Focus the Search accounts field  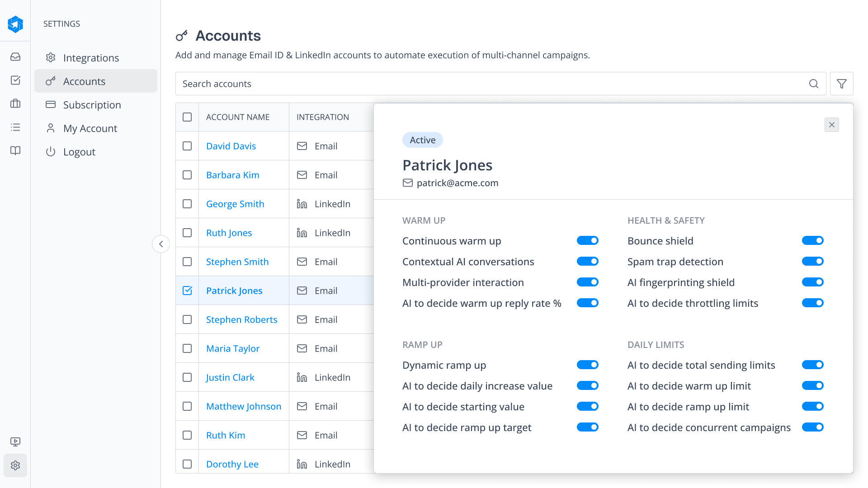coord(488,84)
